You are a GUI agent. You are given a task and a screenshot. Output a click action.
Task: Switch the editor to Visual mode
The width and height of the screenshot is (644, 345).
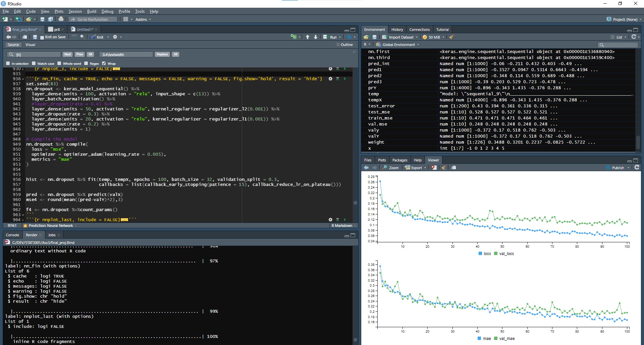pyautogui.click(x=30, y=45)
